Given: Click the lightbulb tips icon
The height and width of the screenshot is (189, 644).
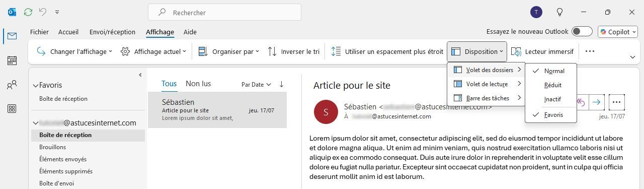Looking at the screenshot, I should (x=559, y=12).
